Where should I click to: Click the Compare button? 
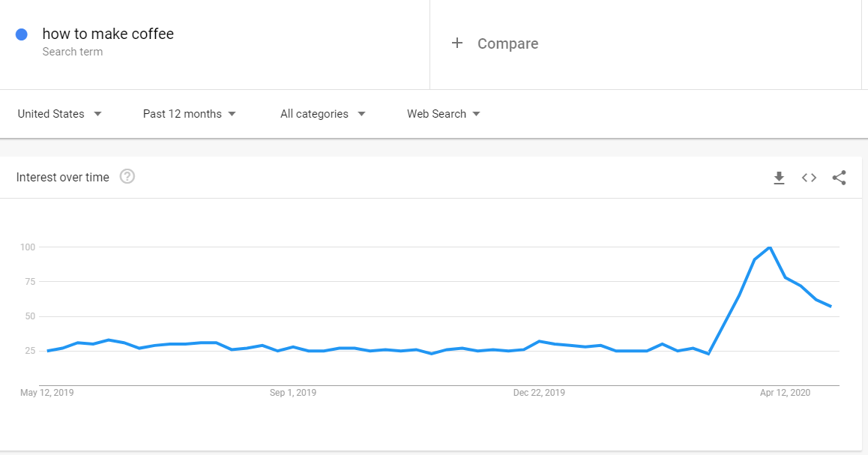click(x=507, y=43)
